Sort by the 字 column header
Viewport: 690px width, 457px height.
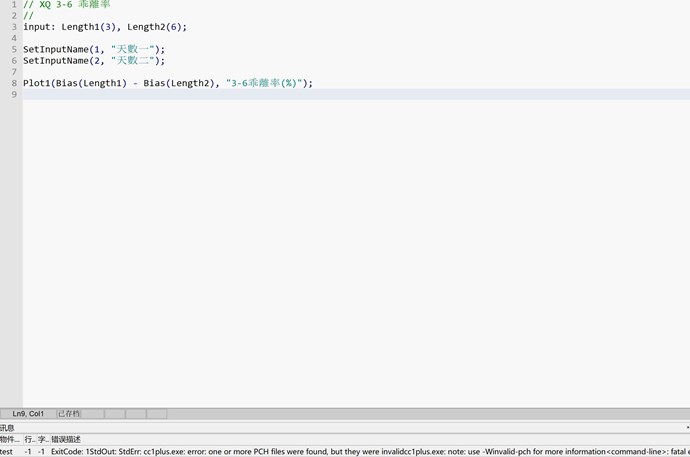pos(42,439)
